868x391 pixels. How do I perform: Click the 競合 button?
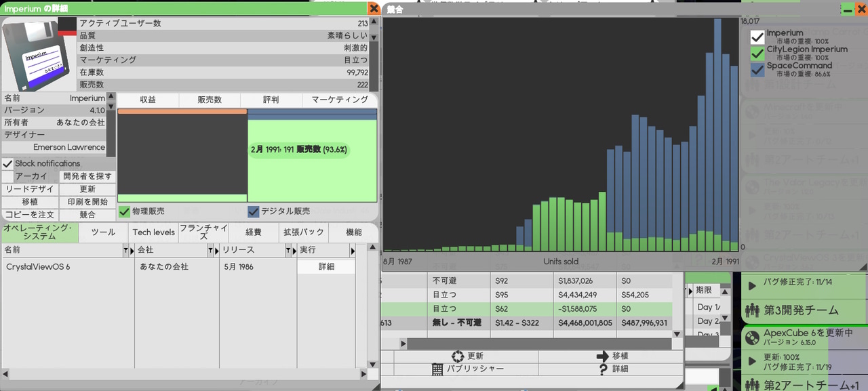pos(87,215)
